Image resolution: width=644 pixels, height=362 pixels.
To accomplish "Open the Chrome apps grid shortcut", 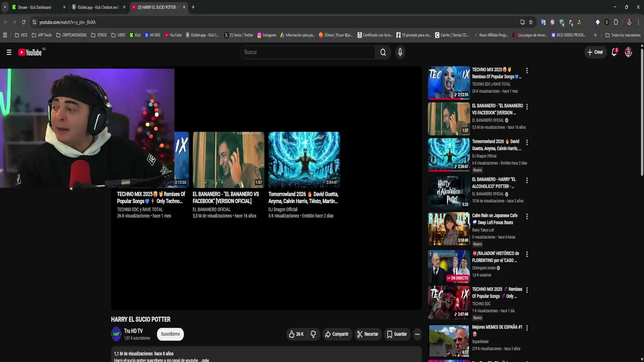I will pos(5,35).
